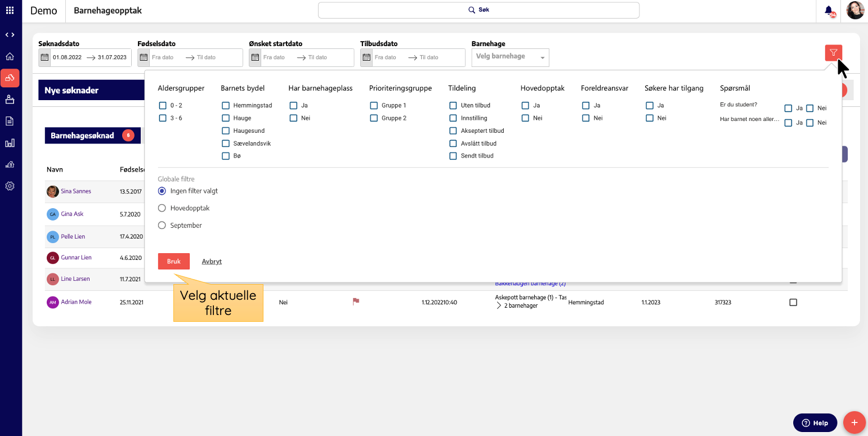The width and height of the screenshot is (868, 436).
Task: Click the Søknadsdato calendar icon
Action: [x=45, y=57]
